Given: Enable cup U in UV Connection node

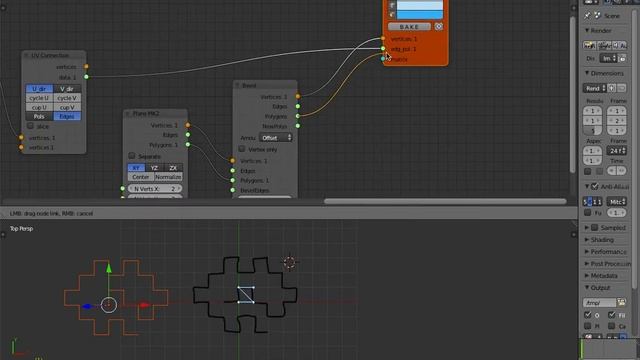Looking at the screenshot, I should (39, 107).
